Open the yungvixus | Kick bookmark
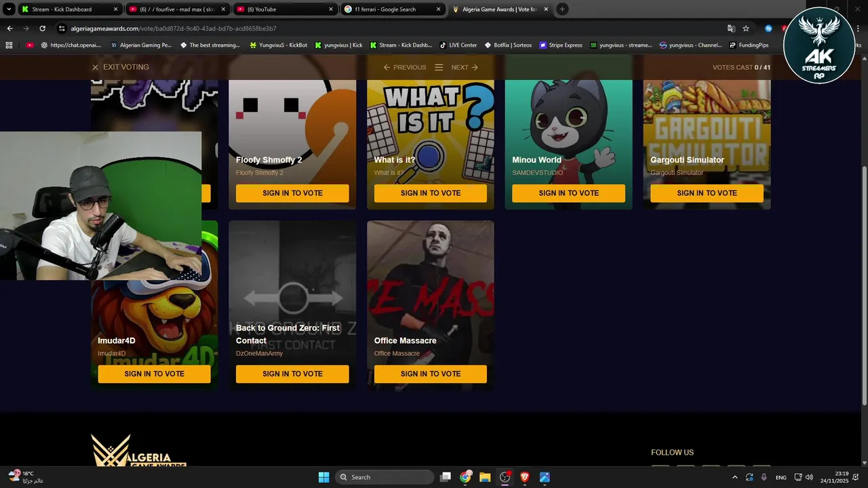 coord(338,45)
